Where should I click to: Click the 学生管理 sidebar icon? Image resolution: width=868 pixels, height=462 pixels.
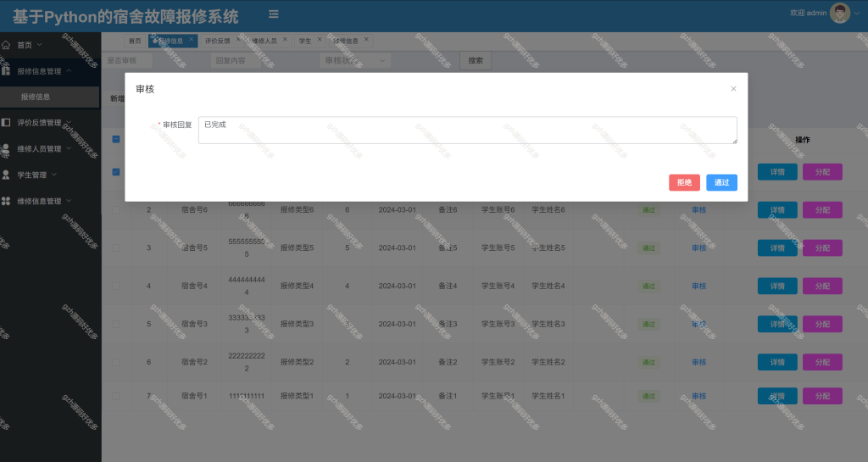[6, 175]
